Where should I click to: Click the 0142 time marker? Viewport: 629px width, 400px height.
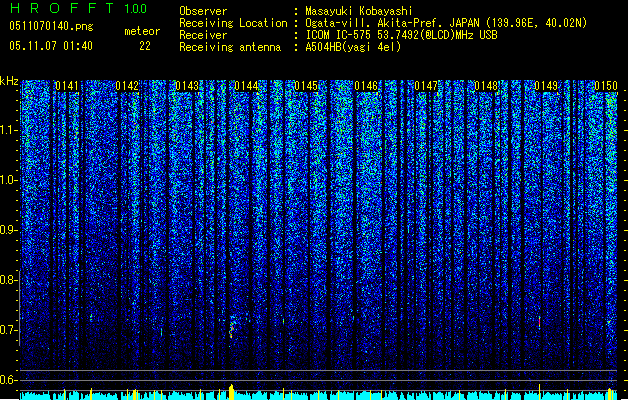[127, 86]
